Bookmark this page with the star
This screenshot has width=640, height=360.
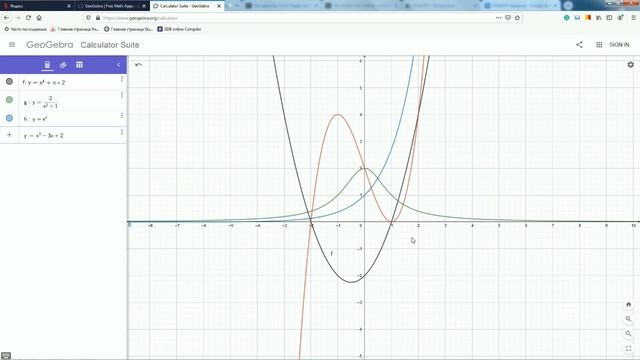[518, 18]
